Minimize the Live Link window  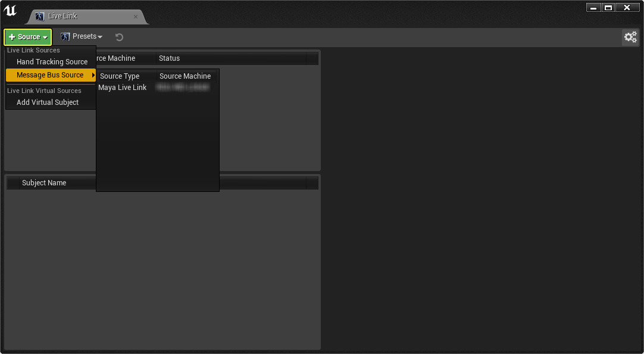click(x=593, y=7)
